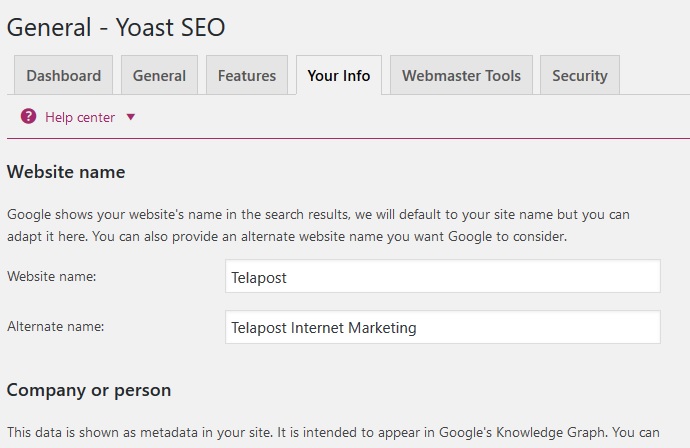Viewport: 690px width, 448px height.
Task: Go to the Webmaster Tools tab
Action: pyautogui.click(x=461, y=75)
